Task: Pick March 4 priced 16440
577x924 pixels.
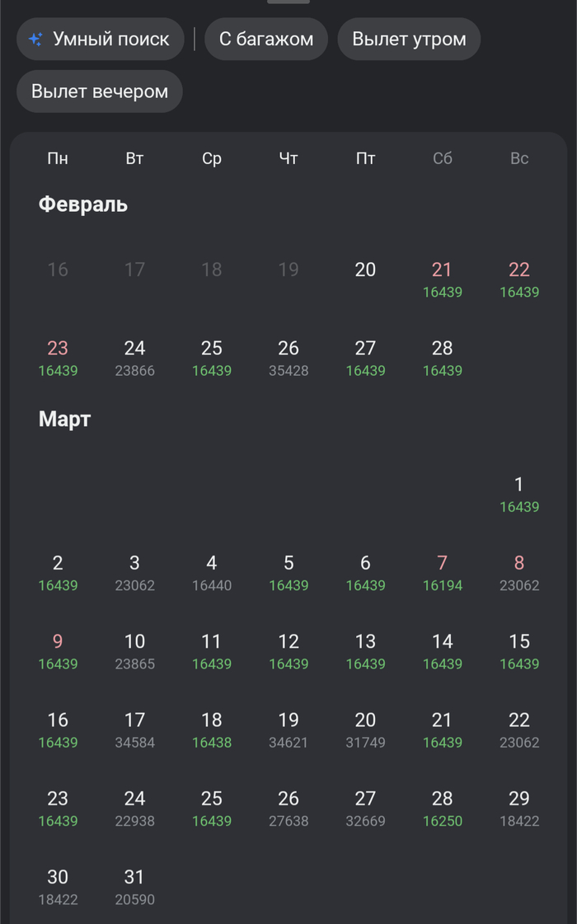Action: coord(212,573)
